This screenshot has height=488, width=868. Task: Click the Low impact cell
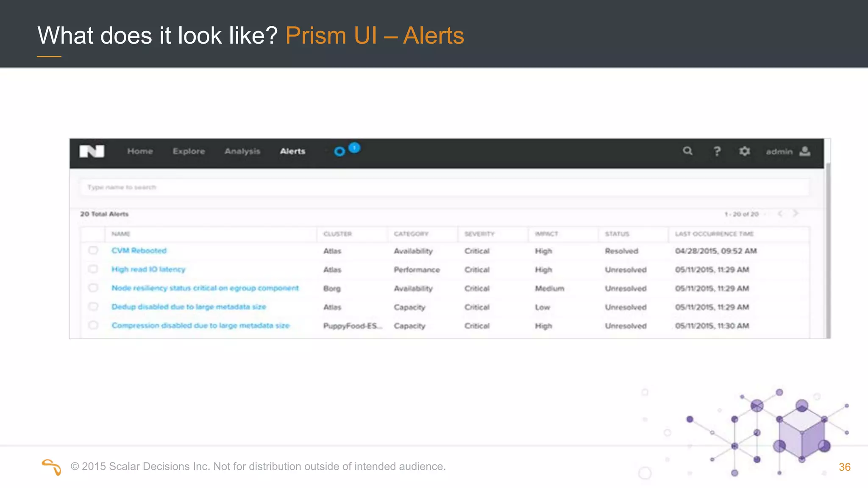542,307
